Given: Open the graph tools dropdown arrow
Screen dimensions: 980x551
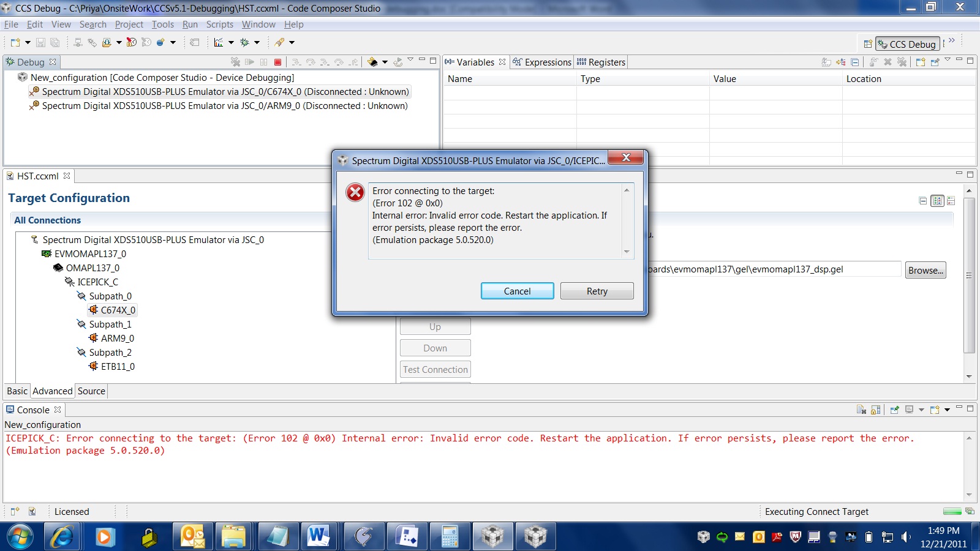Looking at the screenshot, I should tap(231, 43).
